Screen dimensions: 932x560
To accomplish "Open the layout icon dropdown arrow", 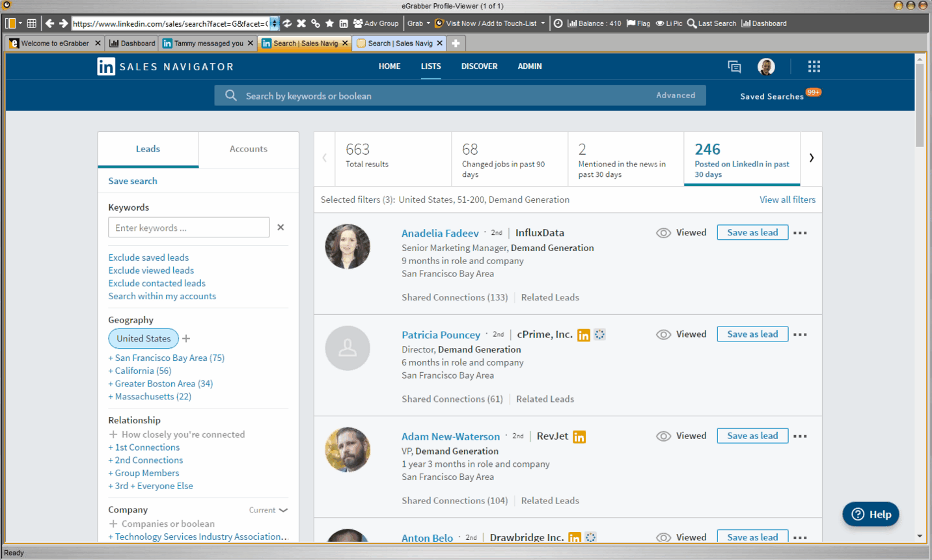I will [20, 23].
